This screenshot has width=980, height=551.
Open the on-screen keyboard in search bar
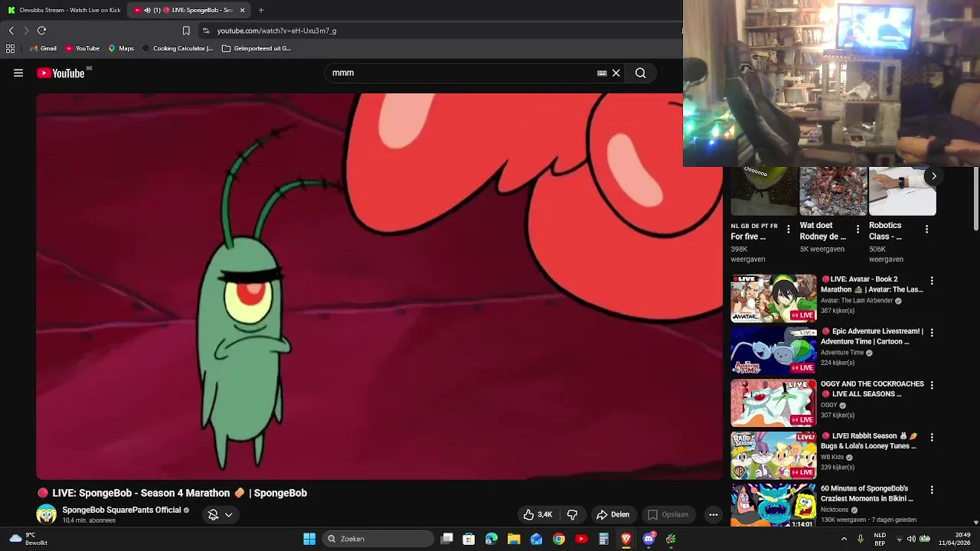(602, 73)
